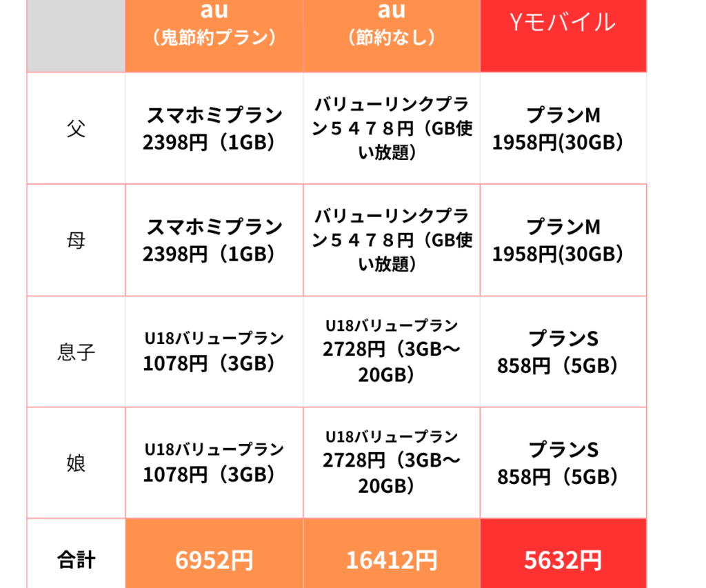Image resolution: width=706 pixels, height=588 pixels.
Task: Click 息子's U18バリュープラン 1078円 cell
Action: click(214, 352)
